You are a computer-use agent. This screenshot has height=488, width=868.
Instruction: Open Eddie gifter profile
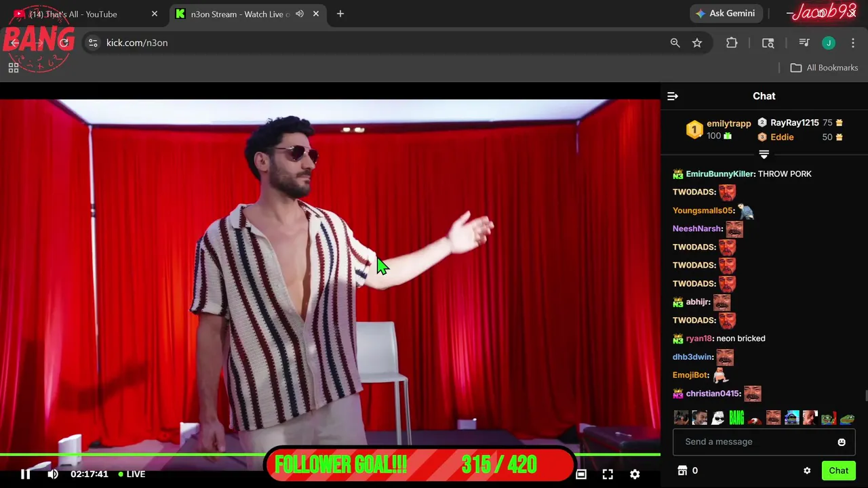(x=782, y=137)
